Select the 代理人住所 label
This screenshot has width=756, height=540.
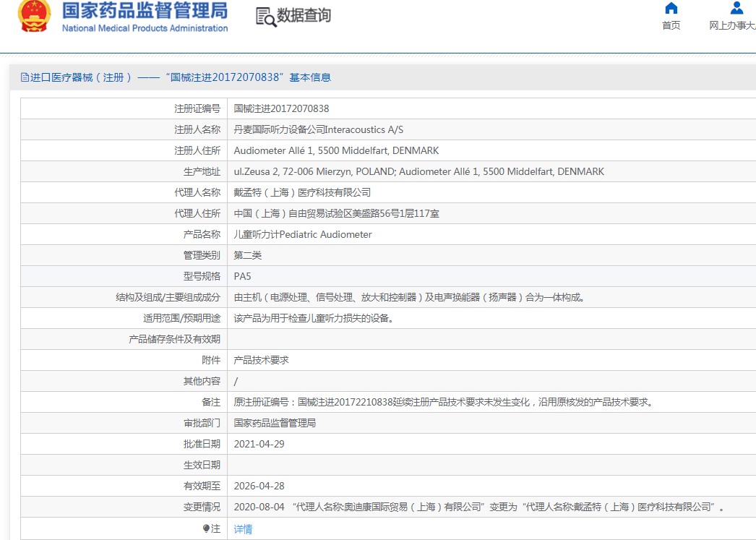197,213
